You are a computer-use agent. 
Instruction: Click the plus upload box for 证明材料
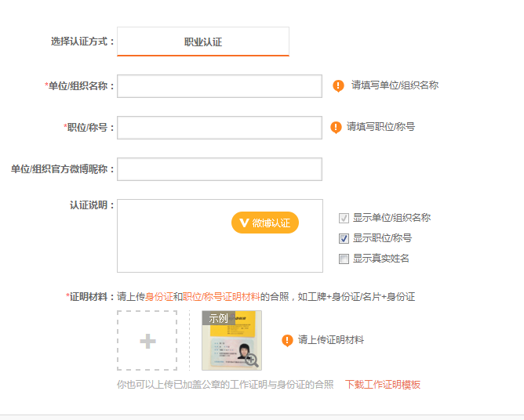point(147,341)
